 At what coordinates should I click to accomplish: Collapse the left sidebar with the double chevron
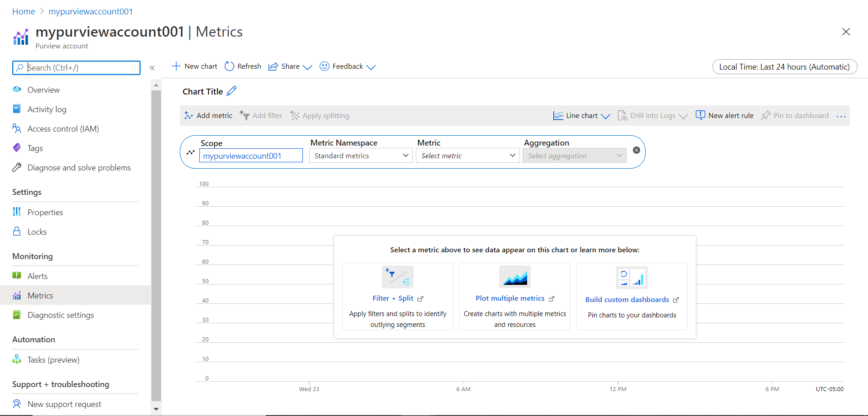(x=152, y=68)
